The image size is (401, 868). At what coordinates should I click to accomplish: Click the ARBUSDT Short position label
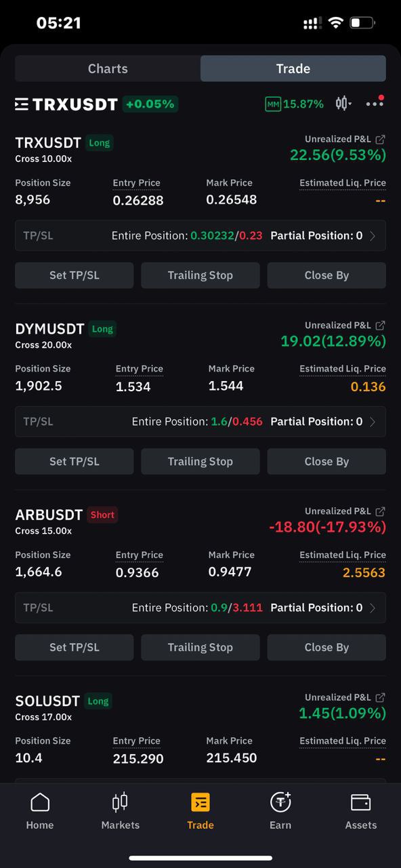(x=102, y=515)
